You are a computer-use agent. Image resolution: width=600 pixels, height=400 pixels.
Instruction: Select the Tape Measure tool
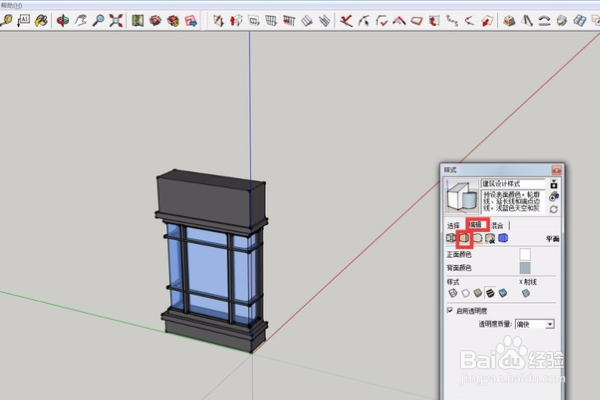7,20
